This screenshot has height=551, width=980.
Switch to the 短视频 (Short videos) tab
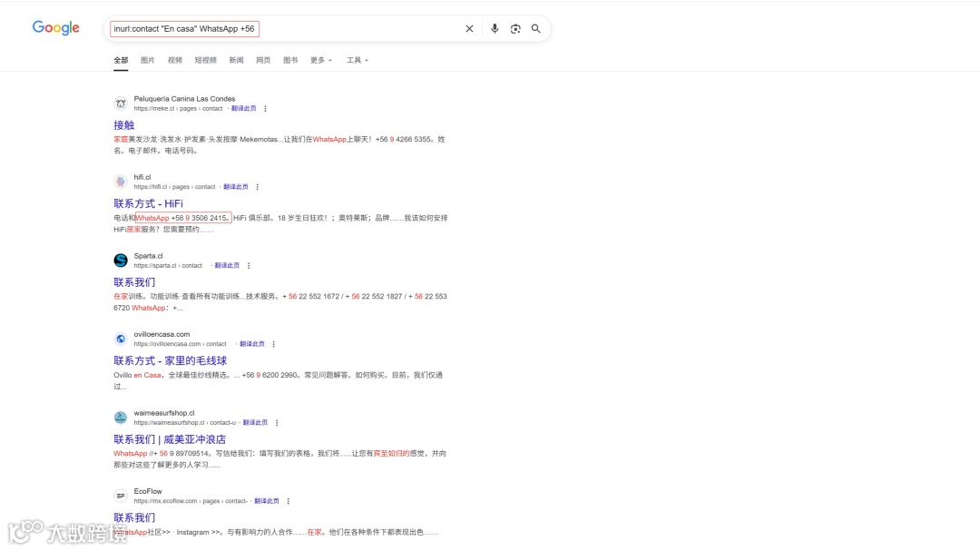click(x=206, y=60)
